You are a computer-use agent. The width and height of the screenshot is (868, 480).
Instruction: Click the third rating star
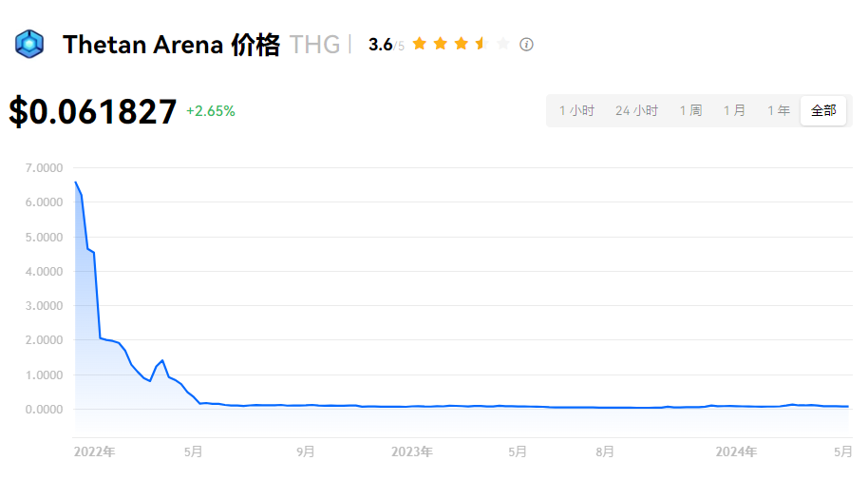[462, 43]
